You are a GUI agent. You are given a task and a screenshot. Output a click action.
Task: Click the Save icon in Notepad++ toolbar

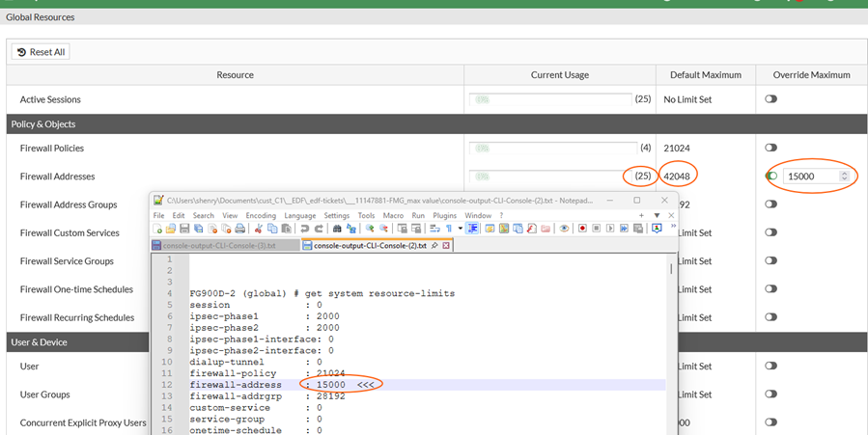coord(184,229)
